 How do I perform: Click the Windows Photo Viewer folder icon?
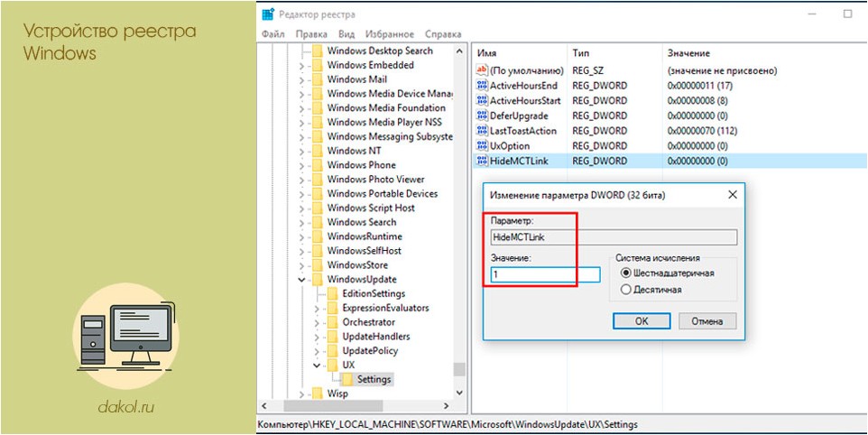click(x=318, y=180)
